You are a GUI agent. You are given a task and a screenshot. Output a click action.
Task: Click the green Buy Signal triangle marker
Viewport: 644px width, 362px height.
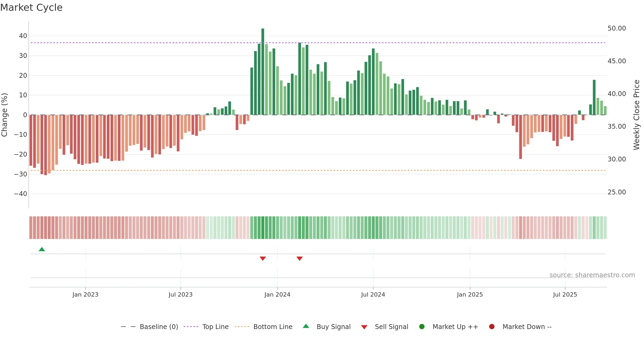click(x=42, y=249)
